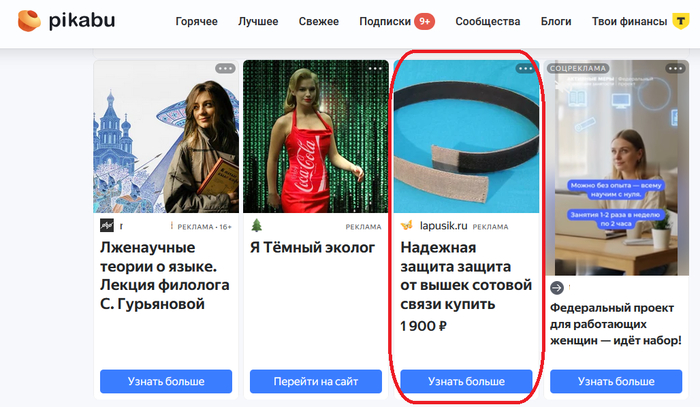Image resolution: width=700 pixels, height=407 pixels.
Task: Open three-dot menu on the lapusik.ru ad
Action: click(x=525, y=69)
